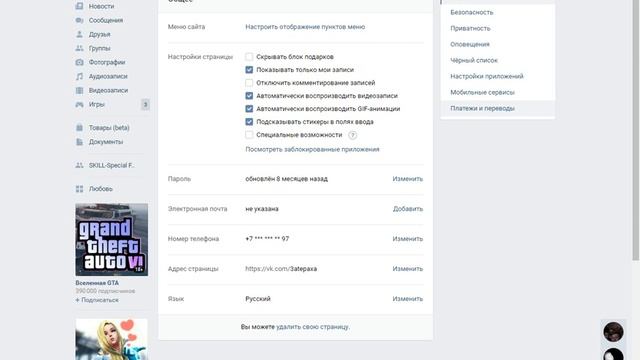Click the Вселенная GTA group title
This screenshot has height=360, width=640.
(x=97, y=283)
